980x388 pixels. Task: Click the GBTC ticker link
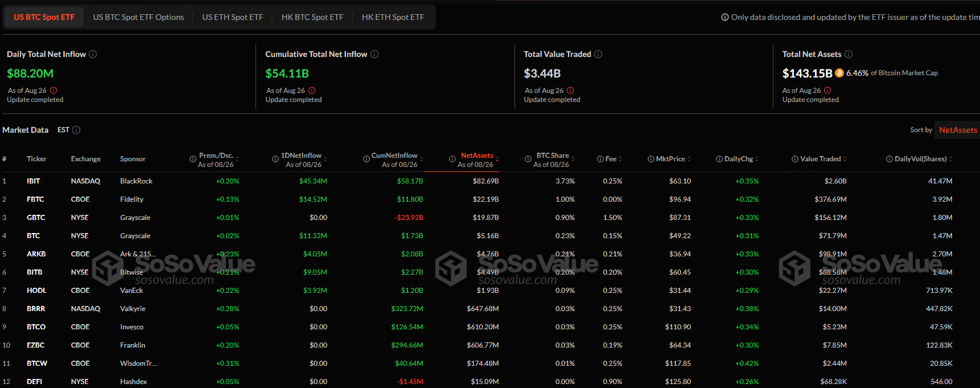(x=36, y=218)
